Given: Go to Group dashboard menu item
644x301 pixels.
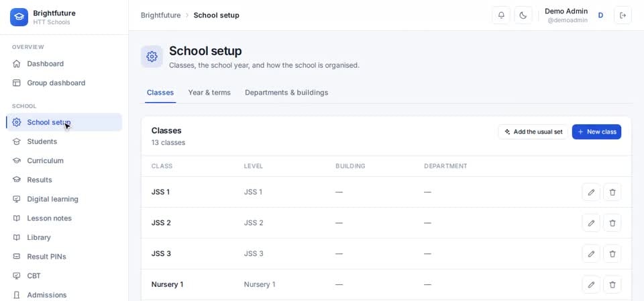Looking at the screenshot, I should [x=64, y=83].
